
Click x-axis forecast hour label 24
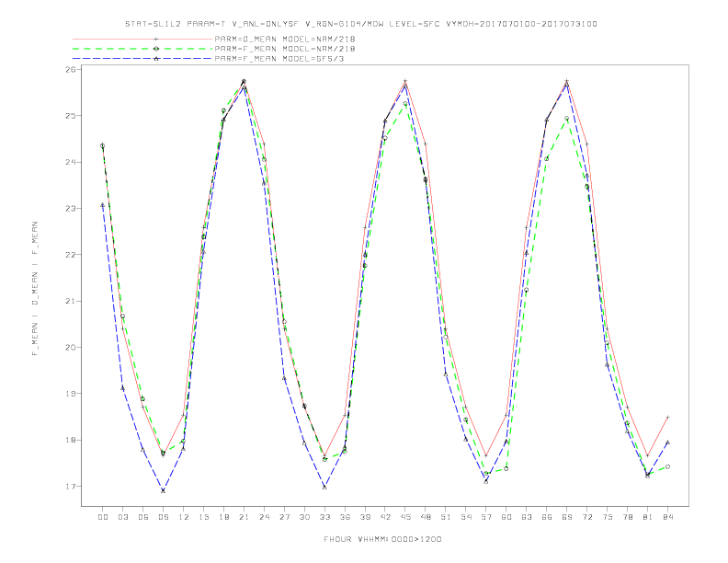click(264, 517)
